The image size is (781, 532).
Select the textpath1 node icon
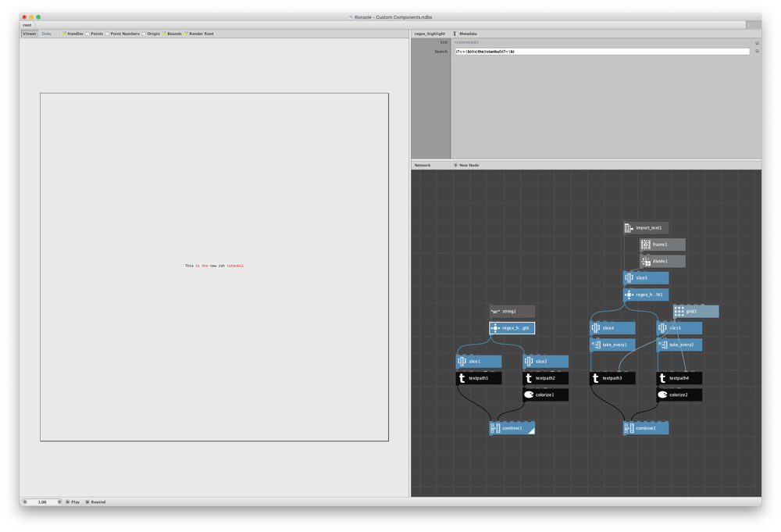pyautogui.click(x=462, y=378)
